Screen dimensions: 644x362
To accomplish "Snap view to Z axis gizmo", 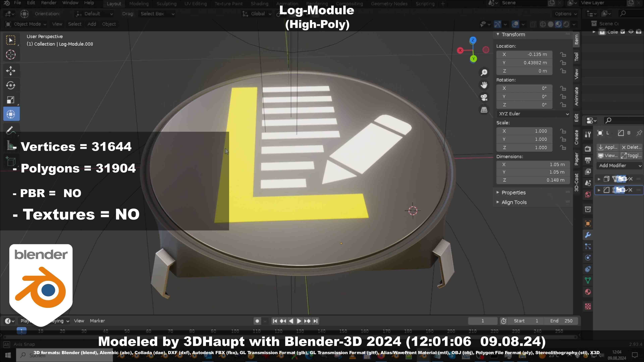I will pyautogui.click(x=473, y=40).
